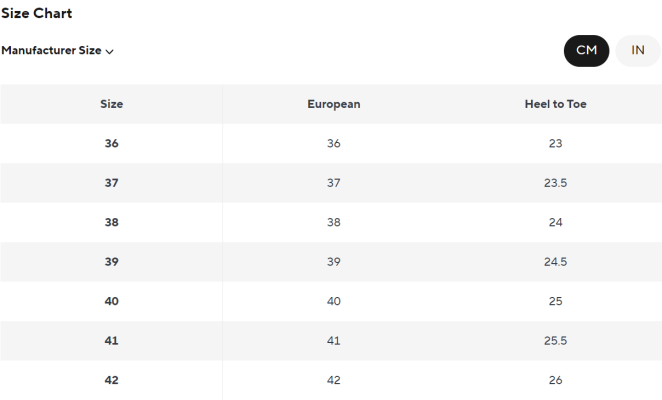The height and width of the screenshot is (400, 662).
Task: Click size 41 row label
Action: tap(111, 340)
